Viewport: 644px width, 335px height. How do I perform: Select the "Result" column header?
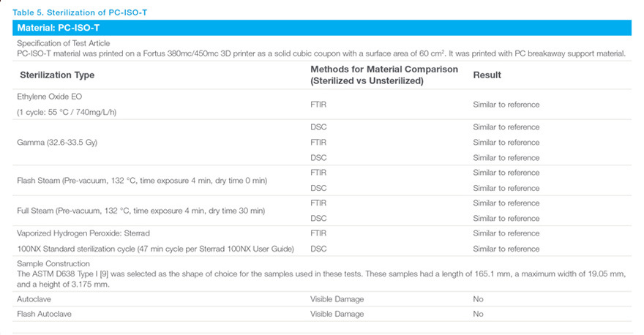coord(487,75)
